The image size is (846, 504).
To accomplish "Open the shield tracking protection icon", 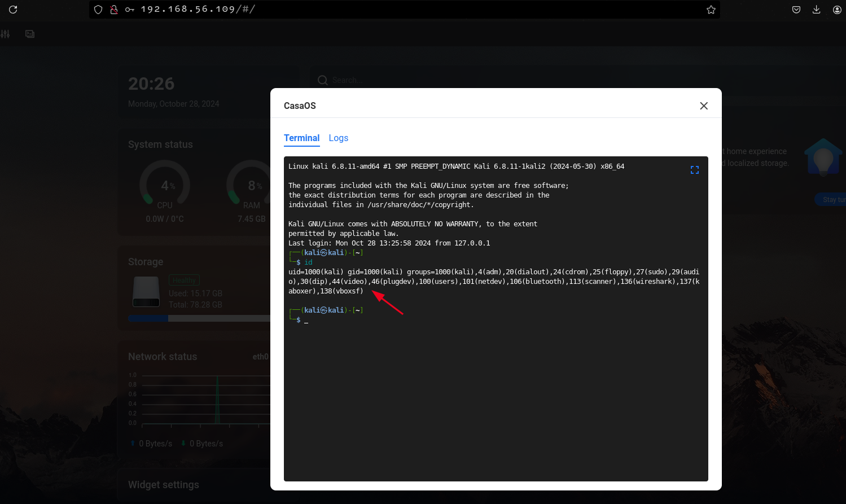I will (98, 10).
